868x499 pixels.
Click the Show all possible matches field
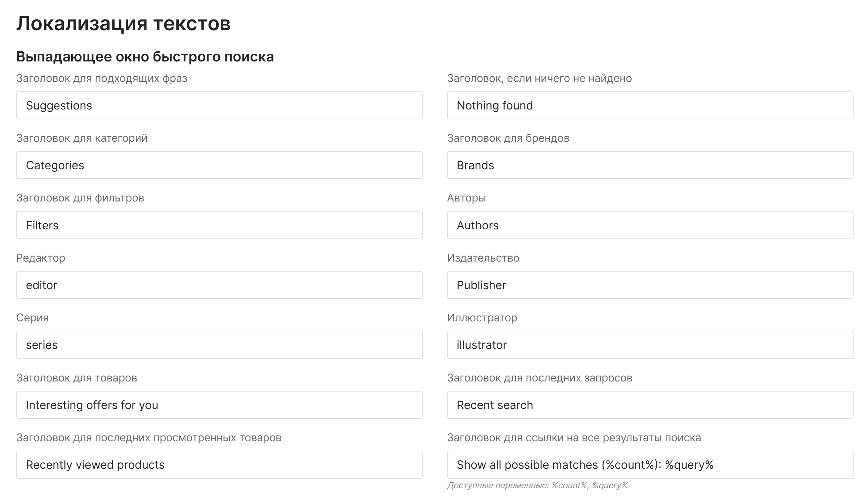[x=650, y=465]
